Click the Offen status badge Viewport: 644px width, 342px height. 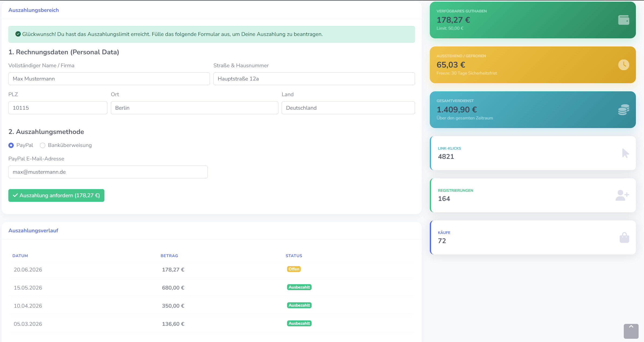294,269
